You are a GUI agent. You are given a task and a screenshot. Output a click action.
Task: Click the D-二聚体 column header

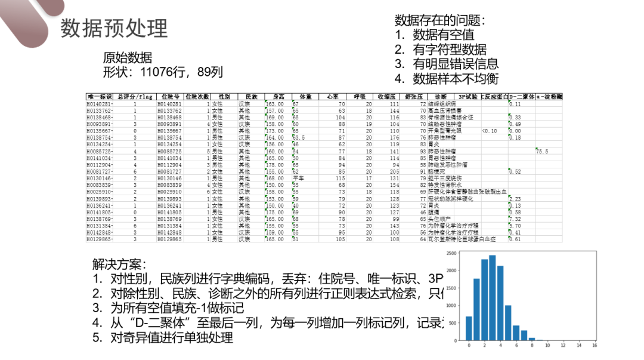522,97
